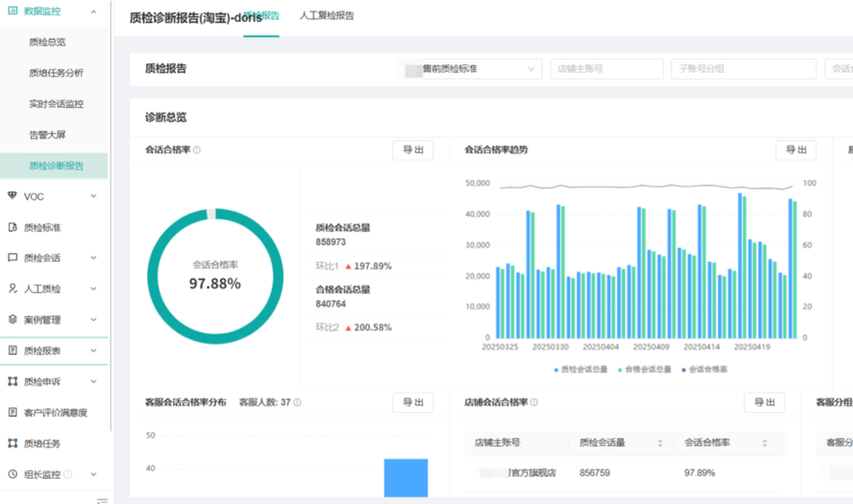Screen dimensions: 853x504
Task: Click the 案例管理 layers icon
Action: (x=12, y=319)
